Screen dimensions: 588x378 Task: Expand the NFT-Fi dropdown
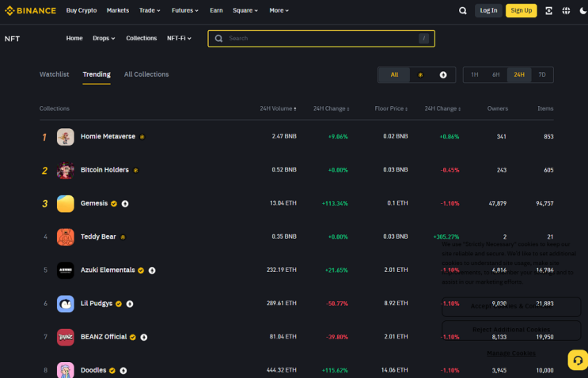(x=180, y=38)
